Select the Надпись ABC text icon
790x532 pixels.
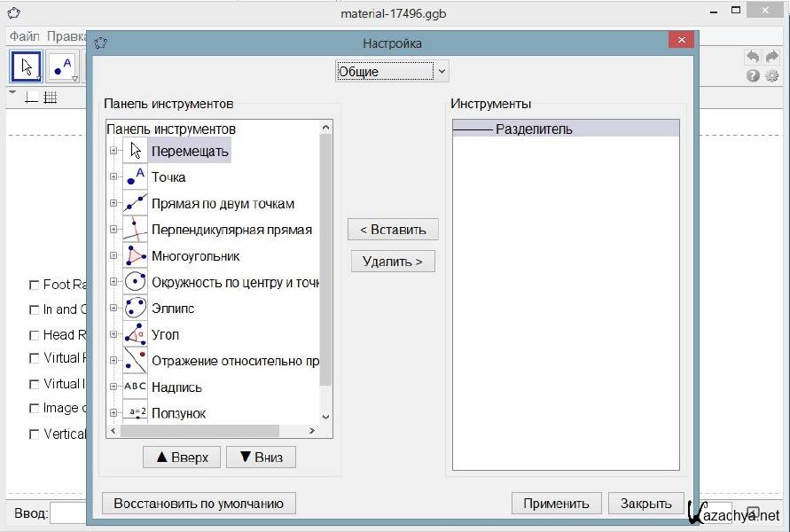point(136,387)
